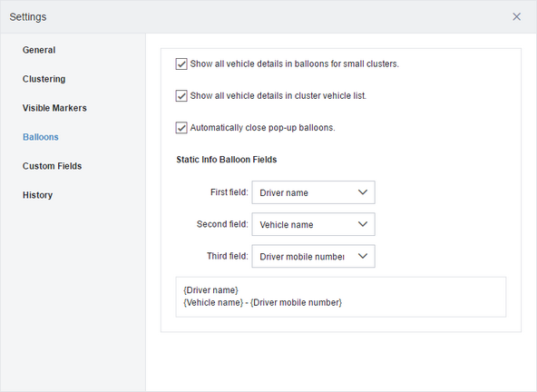Select the Balloons section in the sidebar

point(41,137)
